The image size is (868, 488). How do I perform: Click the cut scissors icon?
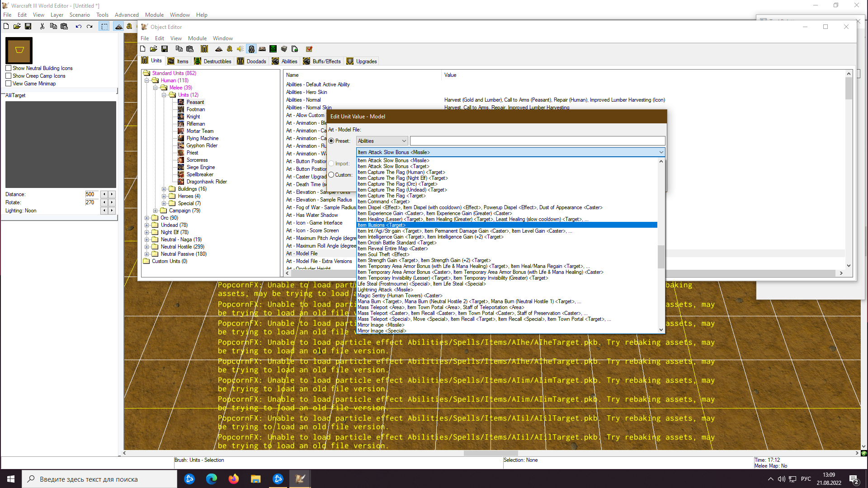42,26
